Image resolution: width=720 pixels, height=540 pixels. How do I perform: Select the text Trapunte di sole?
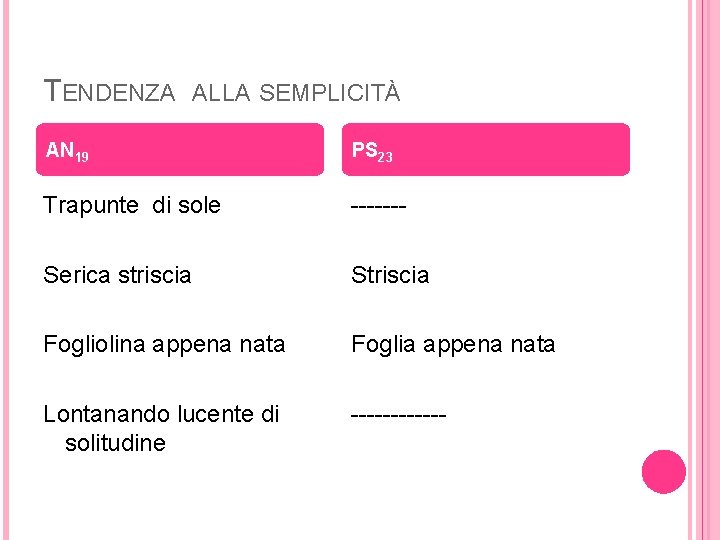(132, 207)
